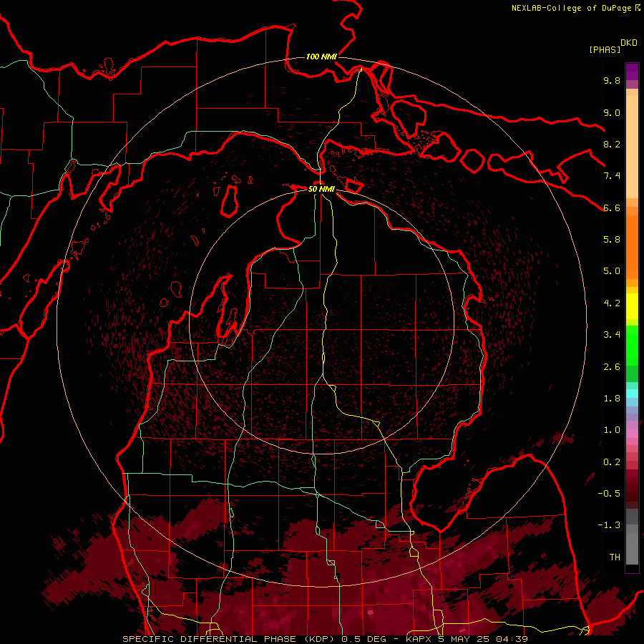Click the 0.5 DEG elevation text
Screen dimensions: 644x644
pyautogui.click(x=364, y=639)
